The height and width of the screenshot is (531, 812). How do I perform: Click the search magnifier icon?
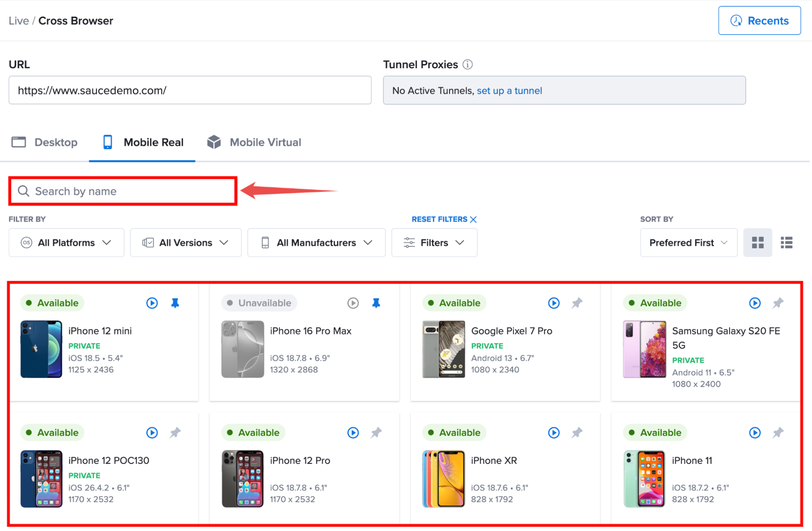coord(24,191)
